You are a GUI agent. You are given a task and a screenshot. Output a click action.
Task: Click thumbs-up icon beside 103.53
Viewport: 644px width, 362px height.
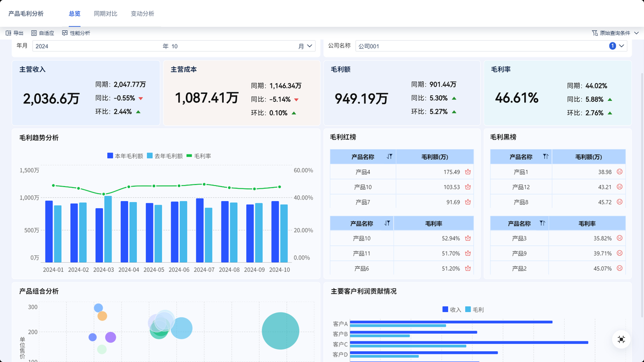468,187
